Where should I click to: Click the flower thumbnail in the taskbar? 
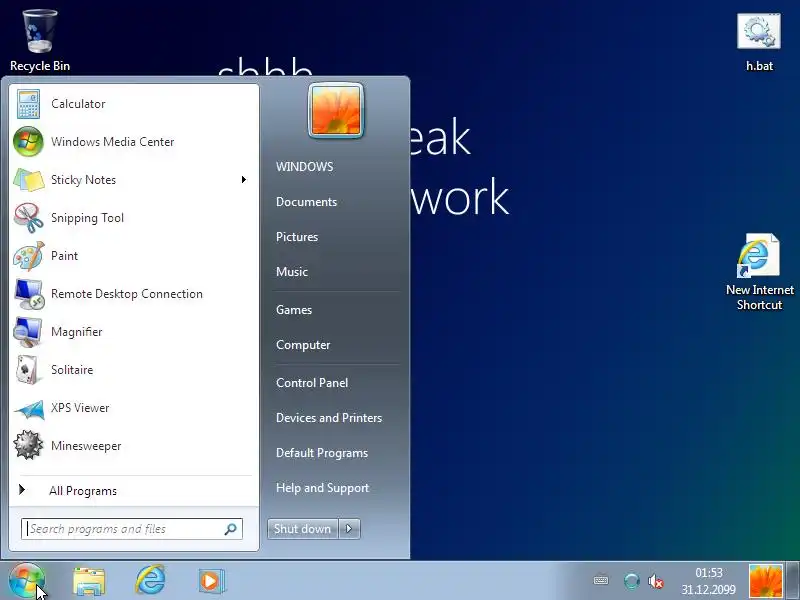pos(765,582)
